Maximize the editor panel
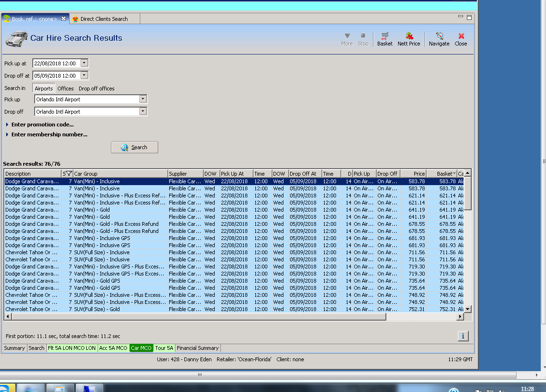Viewport: 546px width, 392px height. coord(469,18)
